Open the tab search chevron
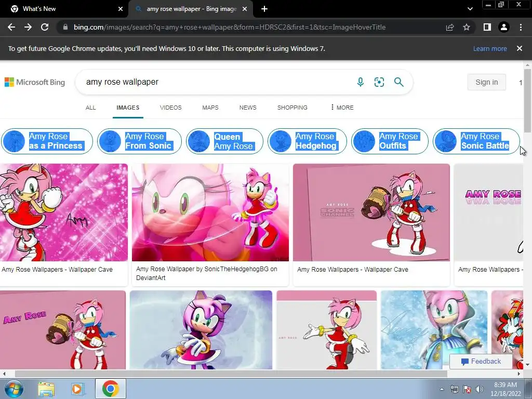This screenshot has width=532, height=399. click(x=470, y=9)
